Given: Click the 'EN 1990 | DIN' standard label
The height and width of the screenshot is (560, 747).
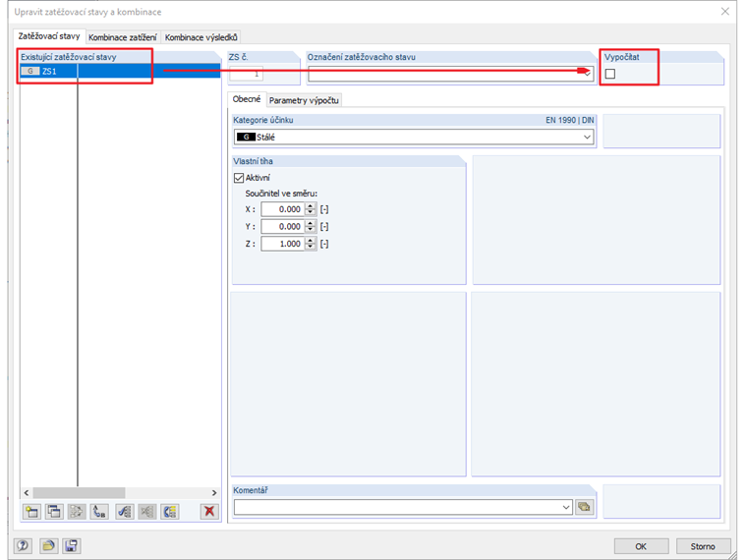Looking at the screenshot, I should point(570,120).
